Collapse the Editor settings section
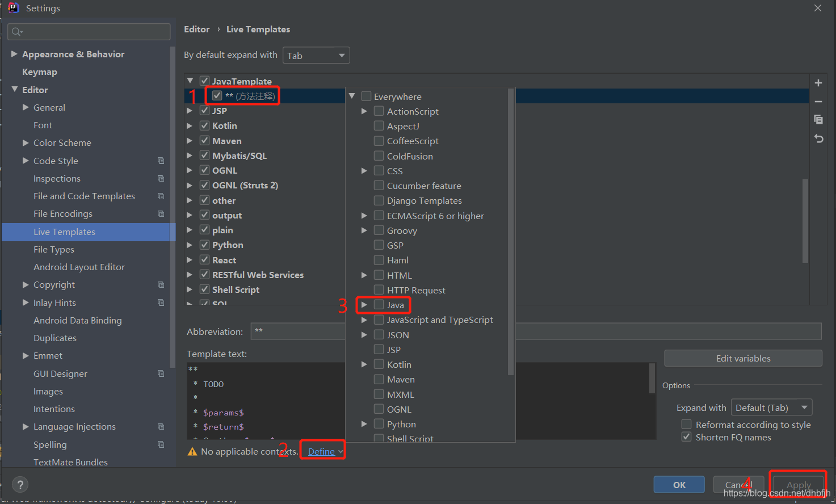Viewport: 836px width, 504px height. pyautogui.click(x=14, y=90)
